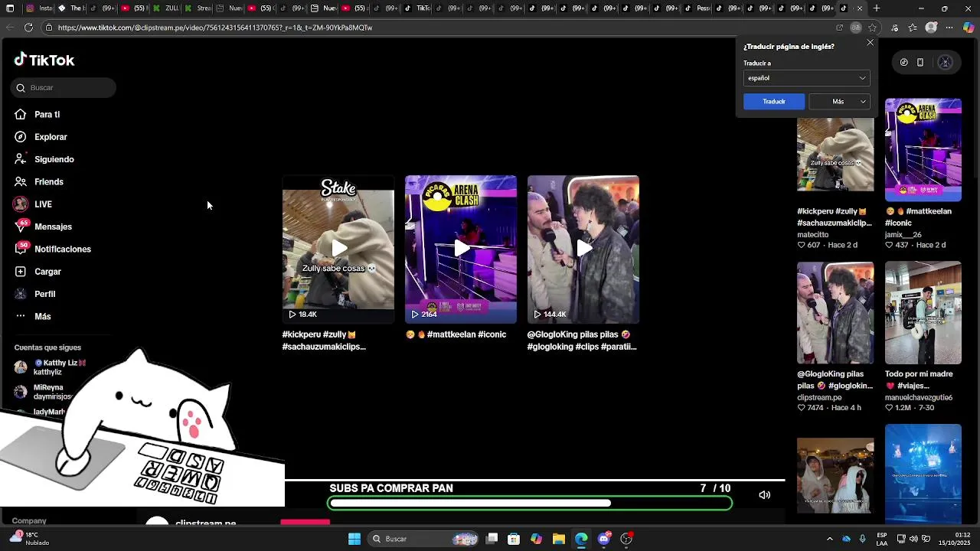Click the phone app icon at top right
The width and height of the screenshot is (980, 551).
click(x=920, y=63)
